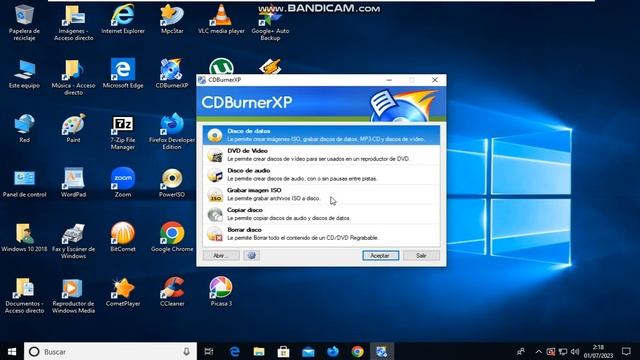Select Este equipo desktop icon

coord(24,74)
